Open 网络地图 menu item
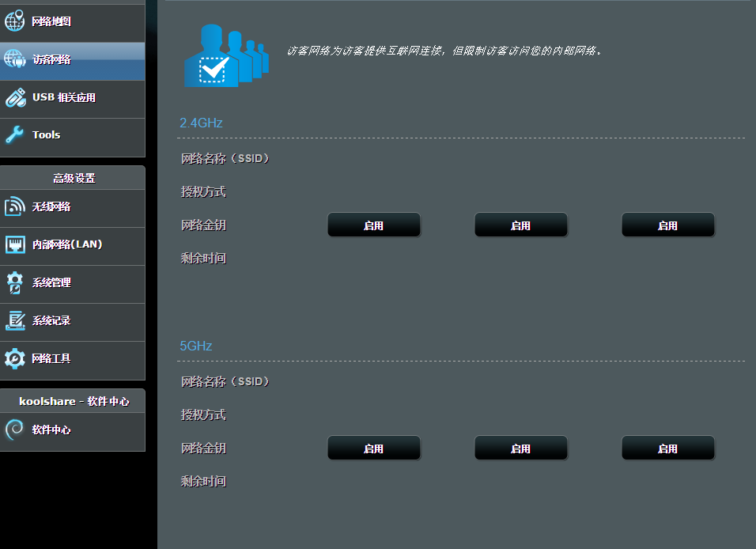The width and height of the screenshot is (756, 549). coord(72,21)
